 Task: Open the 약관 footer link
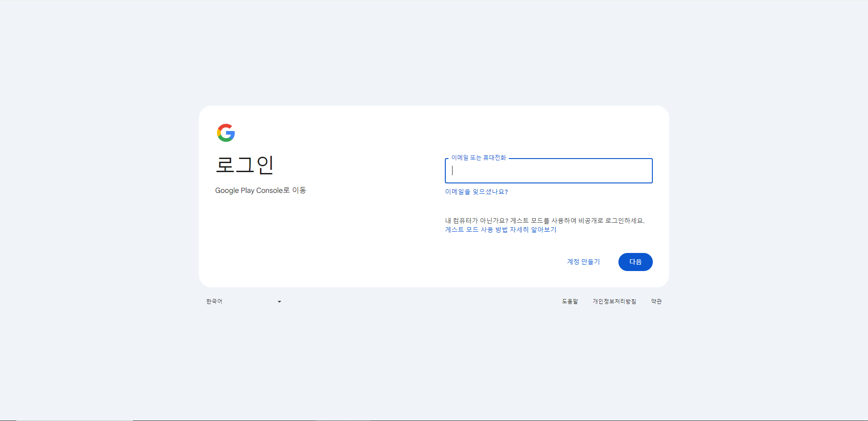click(656, 301)
